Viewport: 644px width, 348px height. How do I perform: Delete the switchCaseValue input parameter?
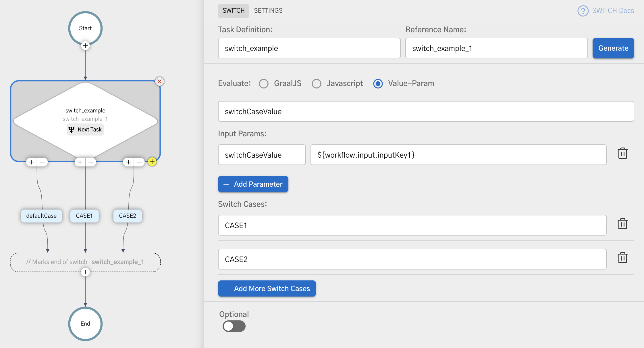622,154
